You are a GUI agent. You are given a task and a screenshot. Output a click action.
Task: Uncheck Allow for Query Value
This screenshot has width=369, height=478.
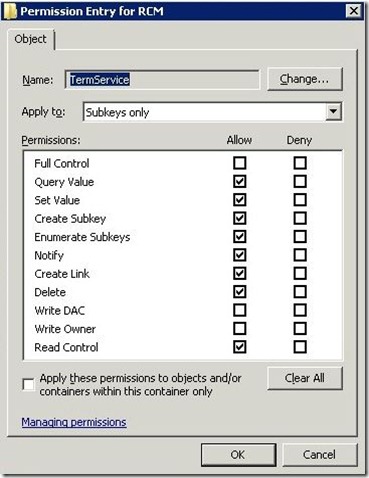click(x=240, y=181)
